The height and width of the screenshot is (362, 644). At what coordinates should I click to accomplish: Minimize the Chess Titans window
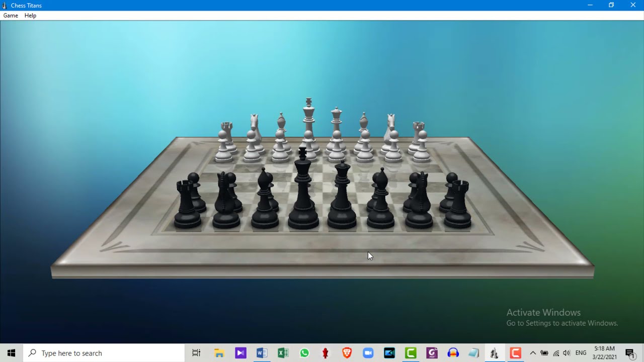click(590, 5)
